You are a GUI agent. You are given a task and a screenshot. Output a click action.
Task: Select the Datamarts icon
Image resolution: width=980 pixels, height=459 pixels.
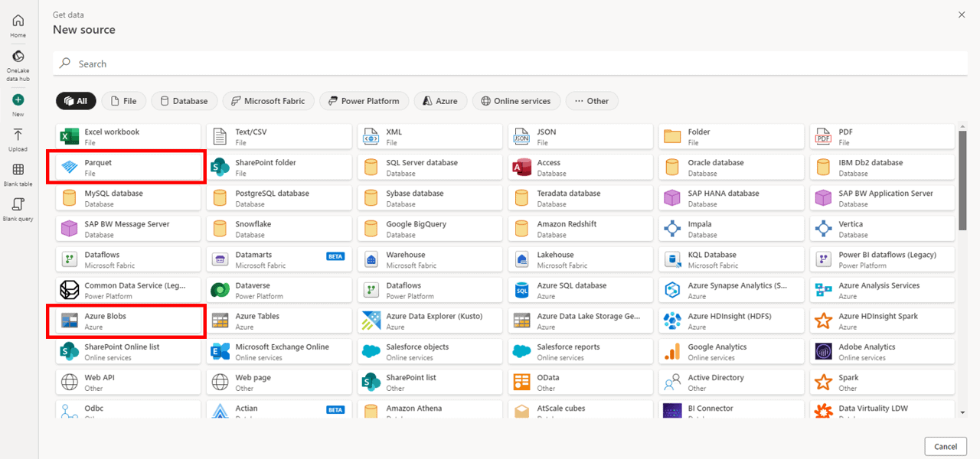(x=220, y=259)
